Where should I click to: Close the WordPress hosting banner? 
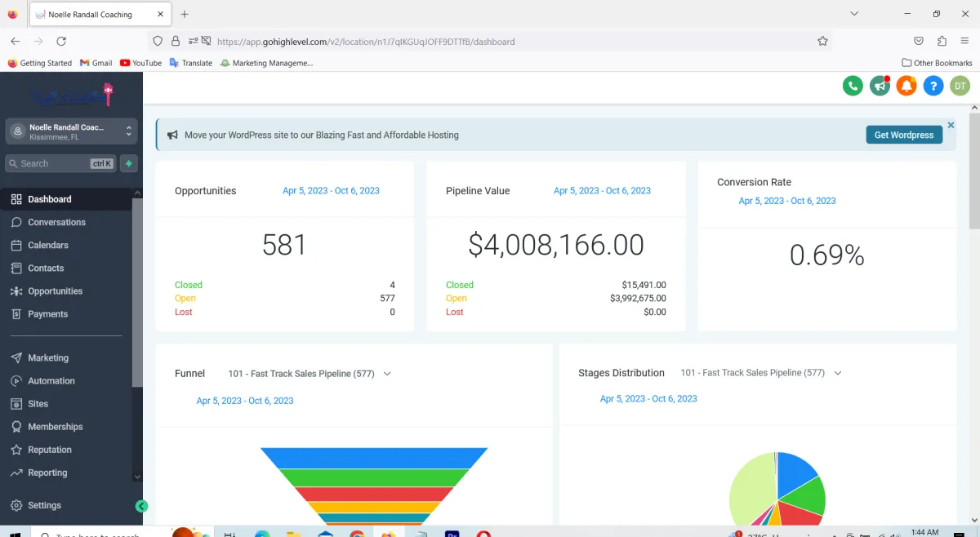coord(951,125)
